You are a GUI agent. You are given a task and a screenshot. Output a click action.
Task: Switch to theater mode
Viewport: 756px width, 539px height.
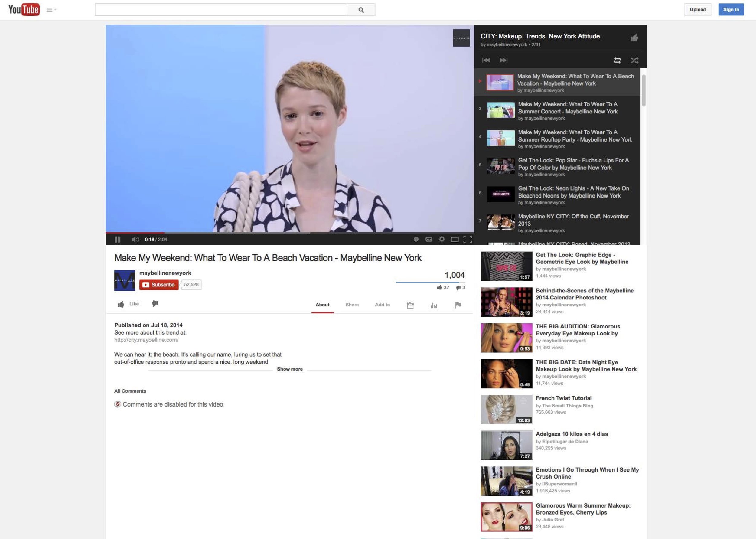455,239
